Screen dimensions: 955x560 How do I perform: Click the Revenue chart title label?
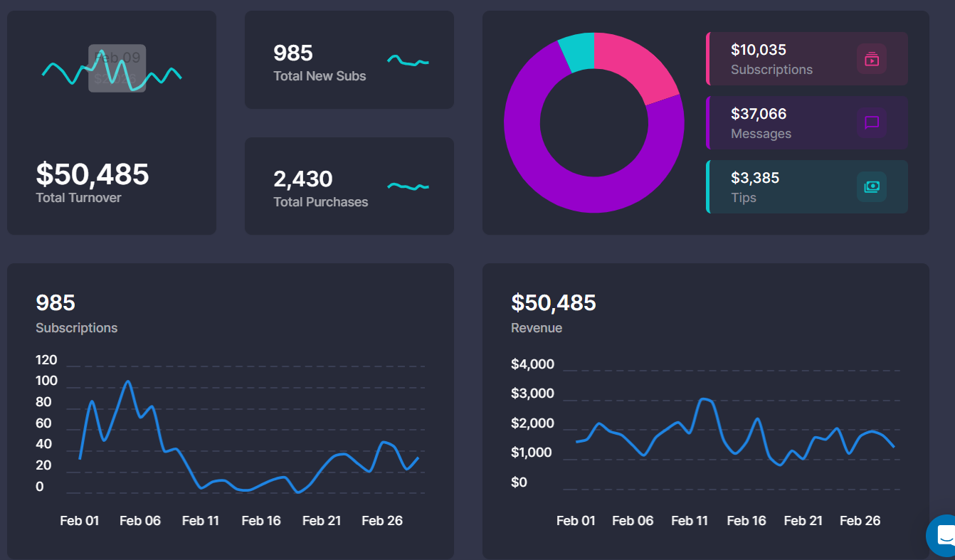coord(537,328)
